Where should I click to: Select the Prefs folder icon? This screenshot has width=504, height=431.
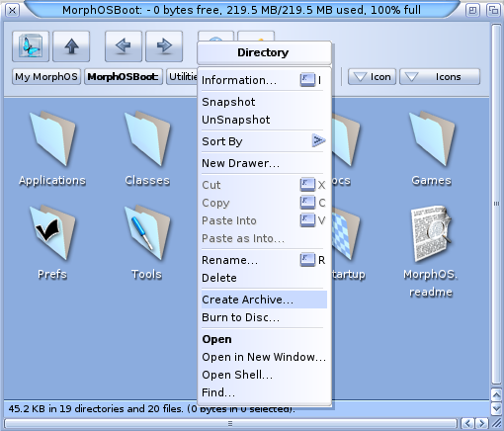(52, 232)
